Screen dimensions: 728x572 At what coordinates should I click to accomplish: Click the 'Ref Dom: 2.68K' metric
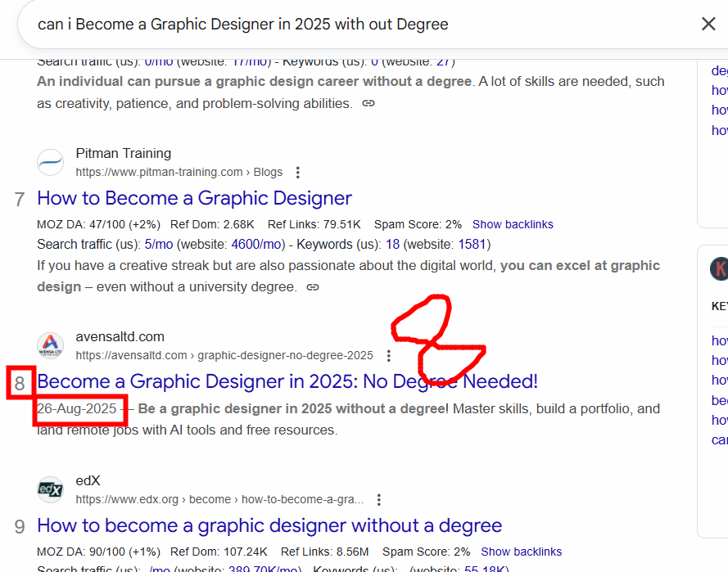212,224
